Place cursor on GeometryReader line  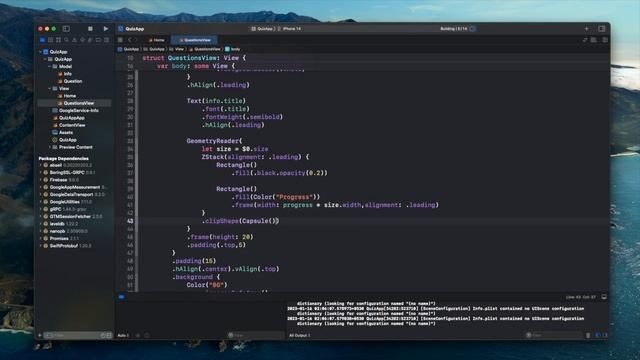tap(214, 141)
